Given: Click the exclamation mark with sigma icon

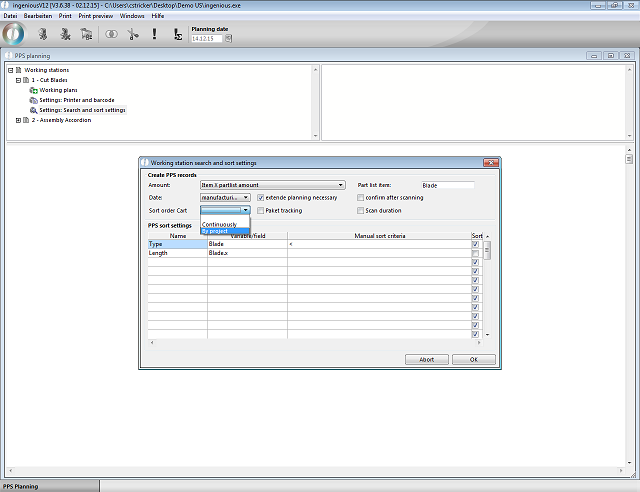Looking at the screenshot, I should (178, 34).
